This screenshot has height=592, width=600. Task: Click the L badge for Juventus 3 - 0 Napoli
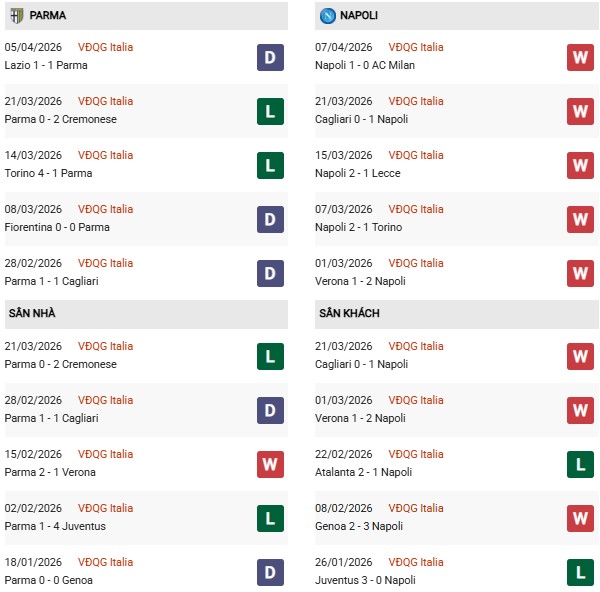point(580,572)
